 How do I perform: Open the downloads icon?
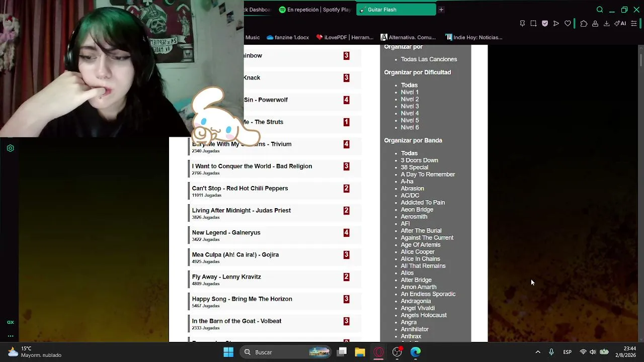[607, 24]
